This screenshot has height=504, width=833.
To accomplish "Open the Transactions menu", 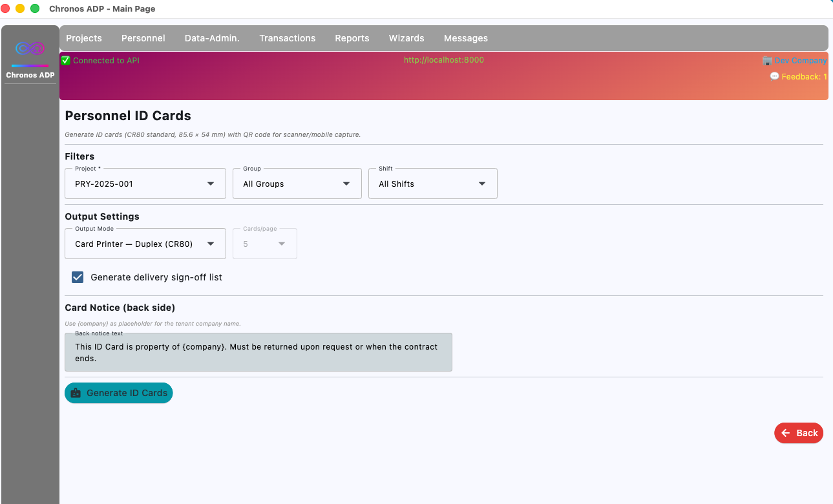I will (x=288, y=38).
